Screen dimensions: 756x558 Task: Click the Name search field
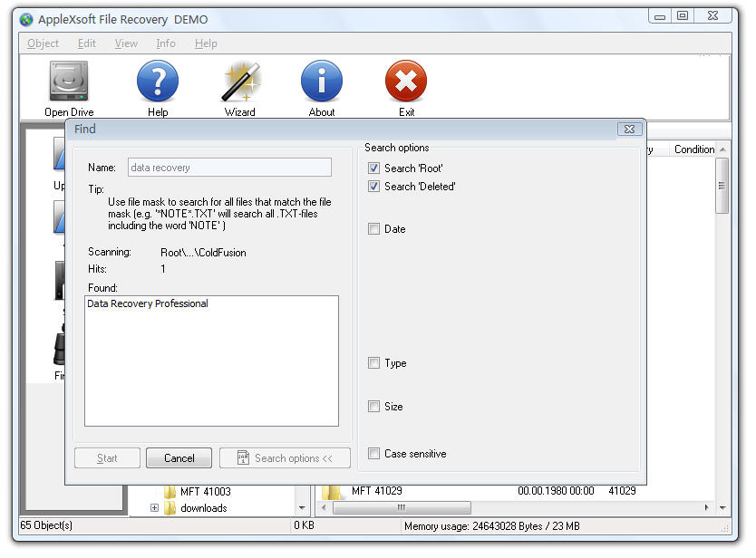click(229, 168)
